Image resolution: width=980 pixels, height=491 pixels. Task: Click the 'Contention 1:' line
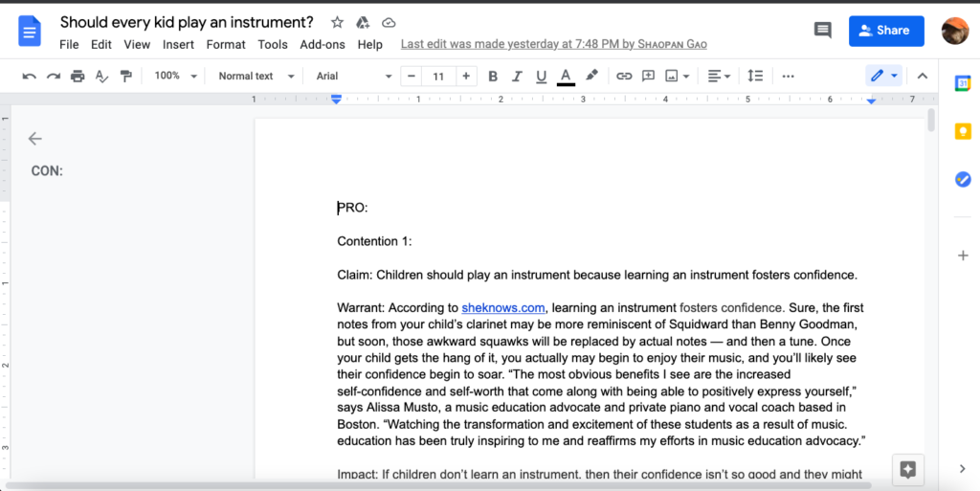click(374, 241)
